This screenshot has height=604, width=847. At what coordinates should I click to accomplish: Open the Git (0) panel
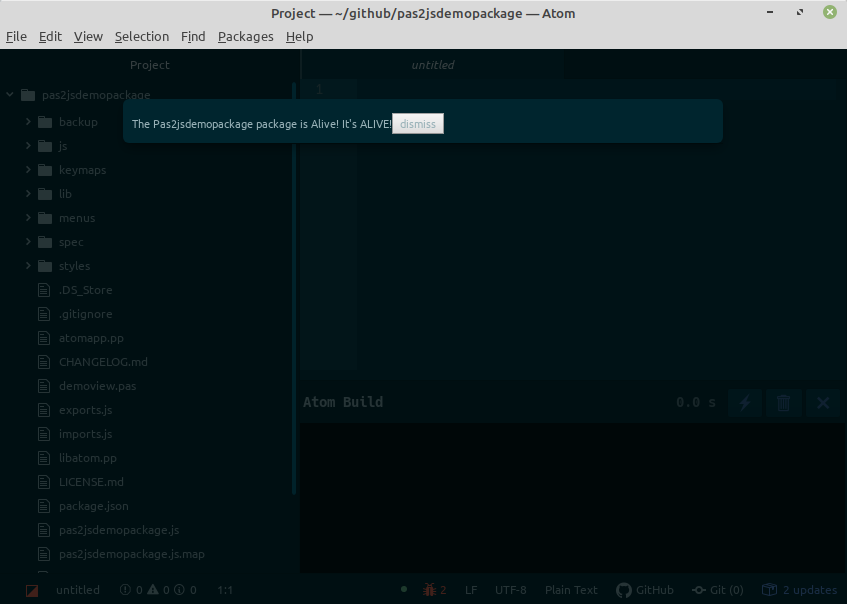(x=718, y=590)
